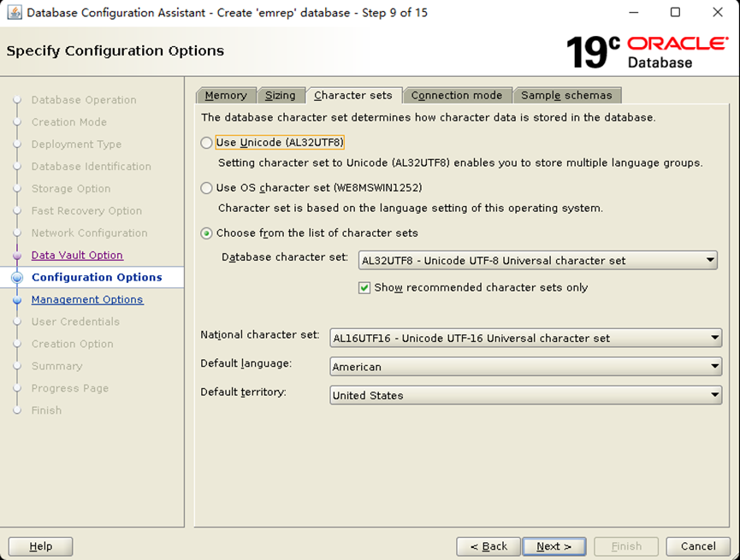
Task: Click the Database Operation step
Action: 84,100
